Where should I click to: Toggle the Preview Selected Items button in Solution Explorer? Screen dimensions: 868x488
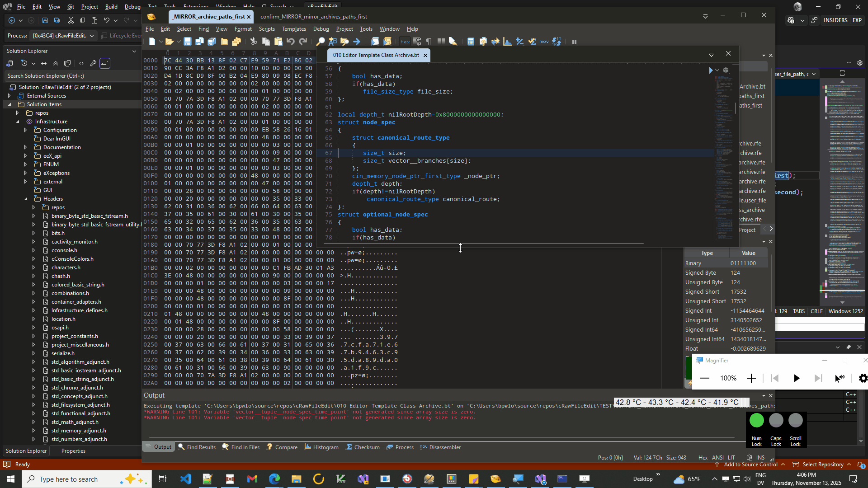point(105,63)
